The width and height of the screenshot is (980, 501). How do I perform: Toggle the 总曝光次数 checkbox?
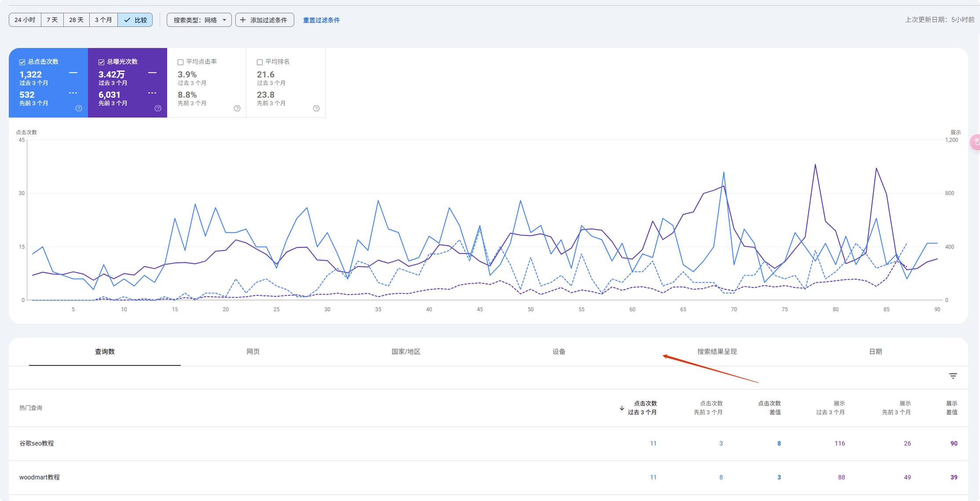click(101, 62)
